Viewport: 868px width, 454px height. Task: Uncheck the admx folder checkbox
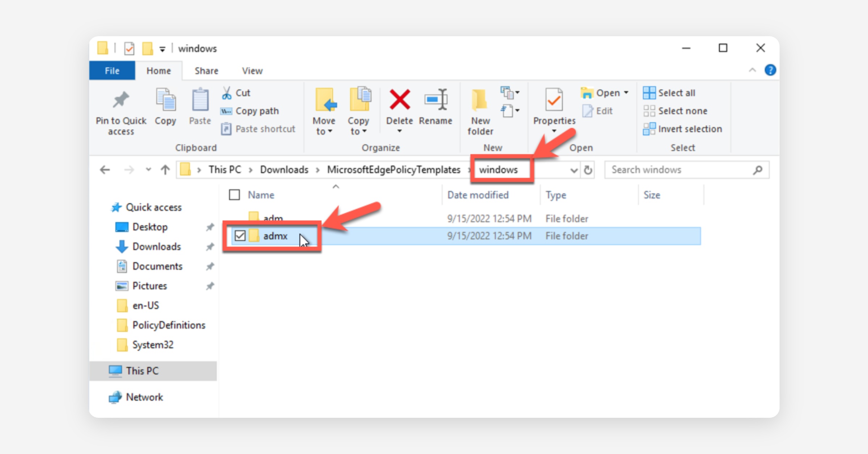click(x=240, y=236)
